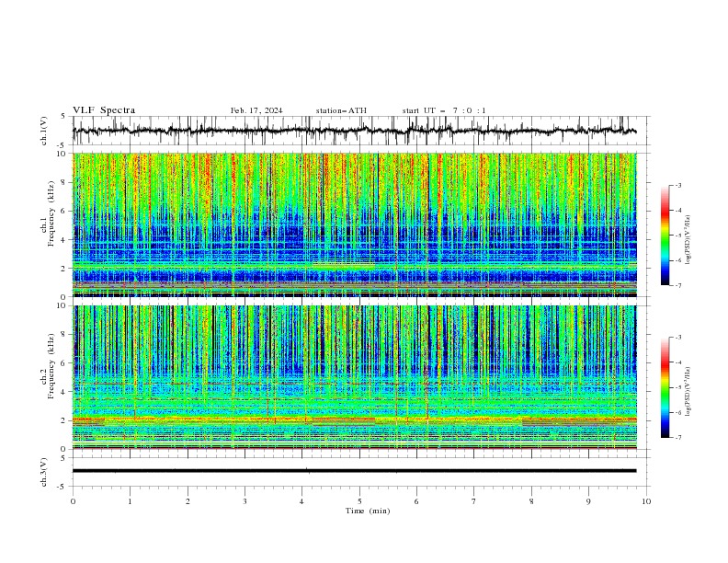The image size is (728, 563).
Task: Select the date "Feb. 17, 2024"
Action: click(x=256, y=110)
